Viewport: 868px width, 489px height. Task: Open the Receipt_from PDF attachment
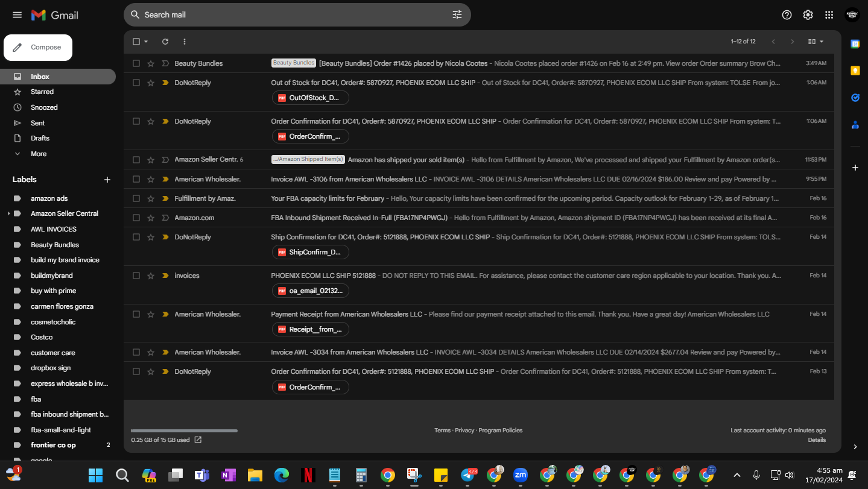click(x=310, y=329)
